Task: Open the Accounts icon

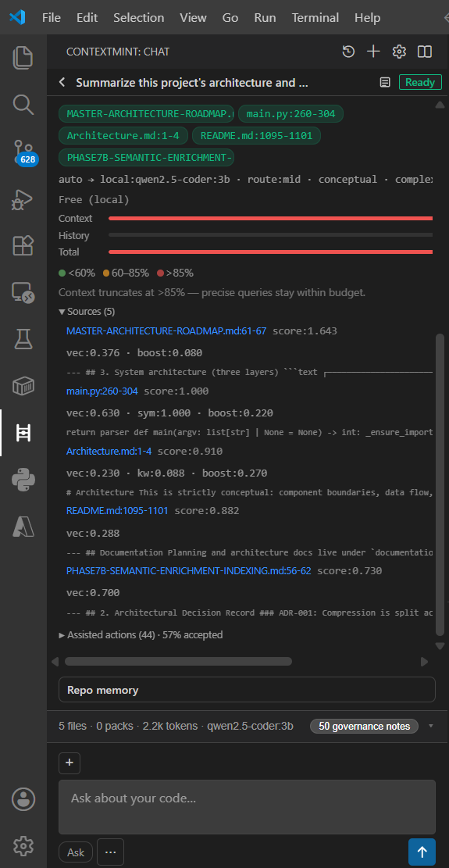Action: coord(23,798)
